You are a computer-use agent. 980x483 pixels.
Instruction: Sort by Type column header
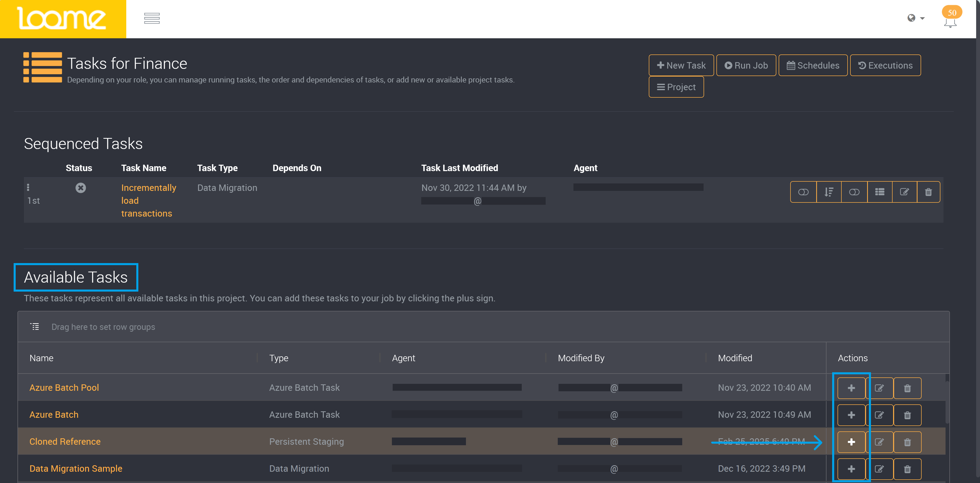[278, 358]
